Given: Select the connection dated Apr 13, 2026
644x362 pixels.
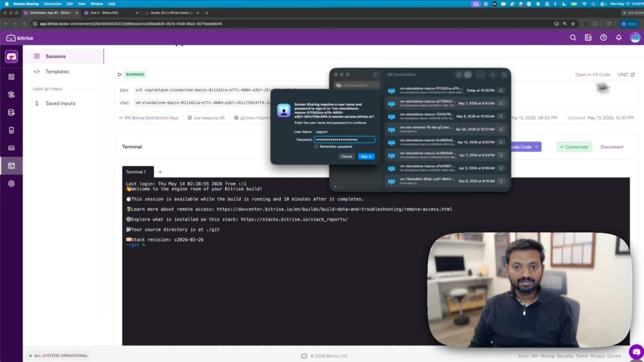Looking at the screenshot, I should pyautogui.click(x=446, y=142).
